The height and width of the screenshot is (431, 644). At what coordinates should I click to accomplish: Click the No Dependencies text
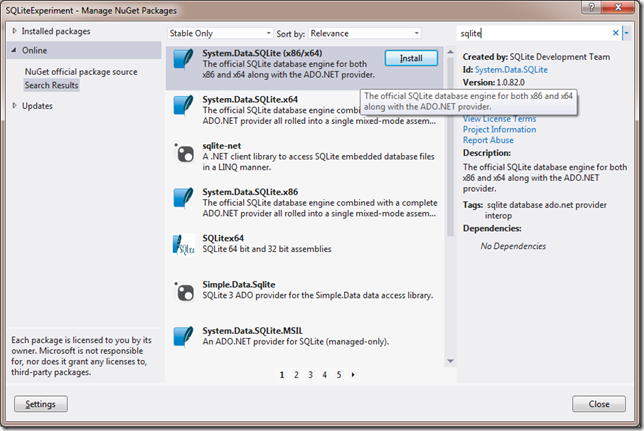point(513,246)
